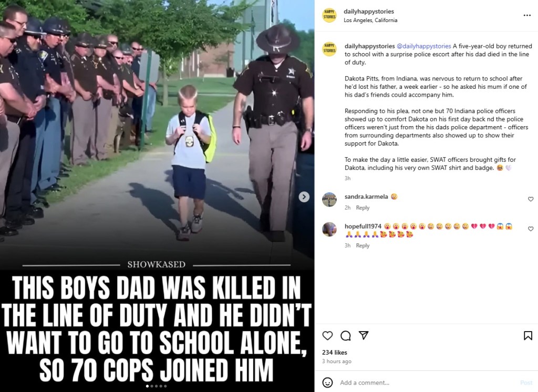The image size is (538, 392).
Task: Select the second carousel indicator dot
Action: (x=152, y=386)
